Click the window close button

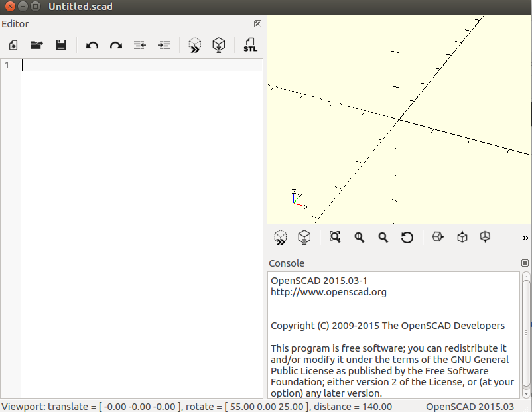[x=10, y=6]
